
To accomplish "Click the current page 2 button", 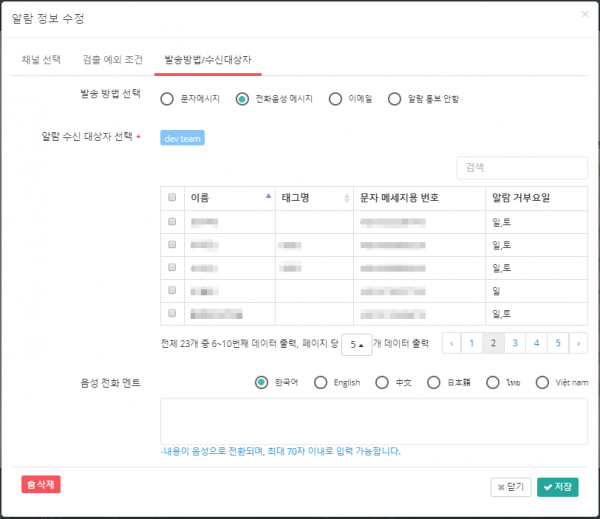I will (494, 343).
